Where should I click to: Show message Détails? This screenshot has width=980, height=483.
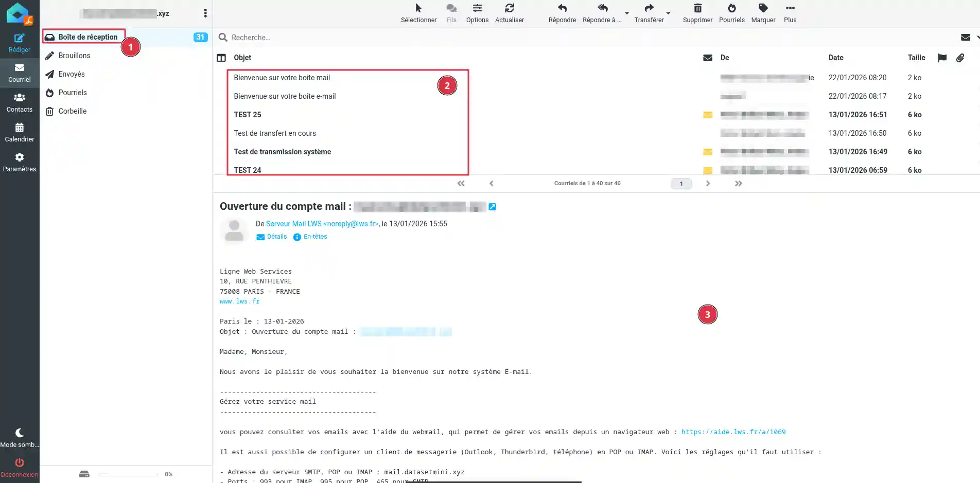pos(272,237)
